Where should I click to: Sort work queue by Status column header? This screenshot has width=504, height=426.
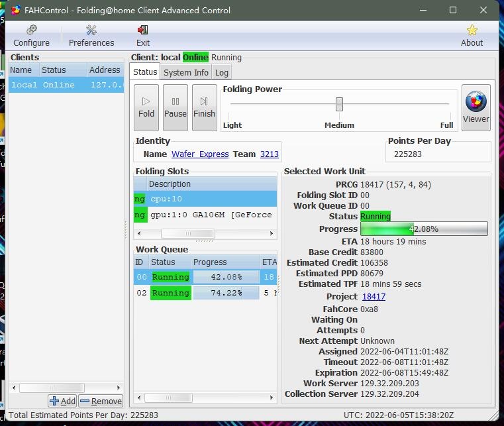[170, 262]
